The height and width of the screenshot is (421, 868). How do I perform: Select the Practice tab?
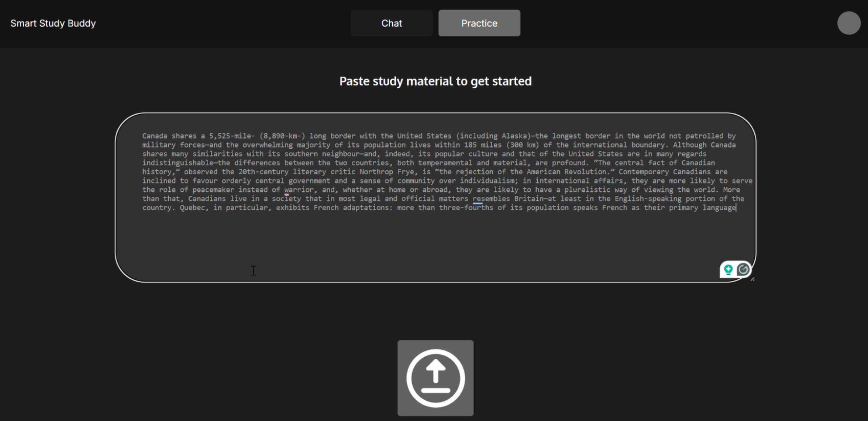479,23
